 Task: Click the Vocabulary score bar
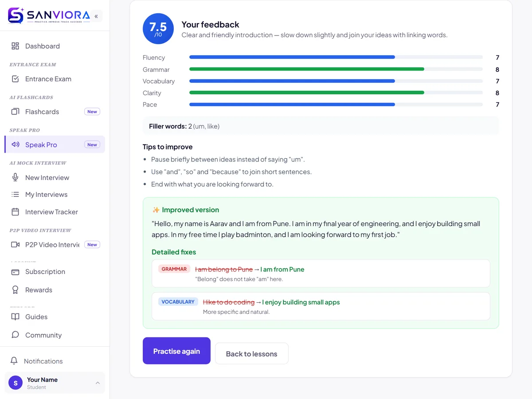336,81
